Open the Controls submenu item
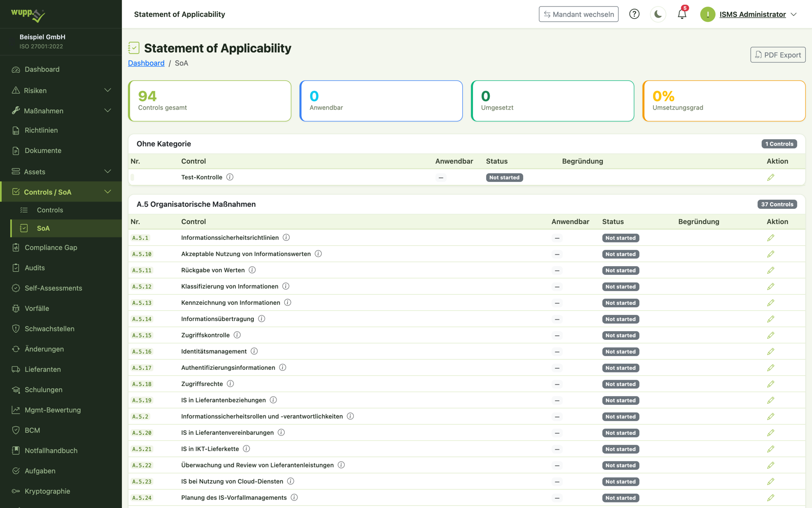The width and height of the screenshot is (812, 508). (66, 210)
